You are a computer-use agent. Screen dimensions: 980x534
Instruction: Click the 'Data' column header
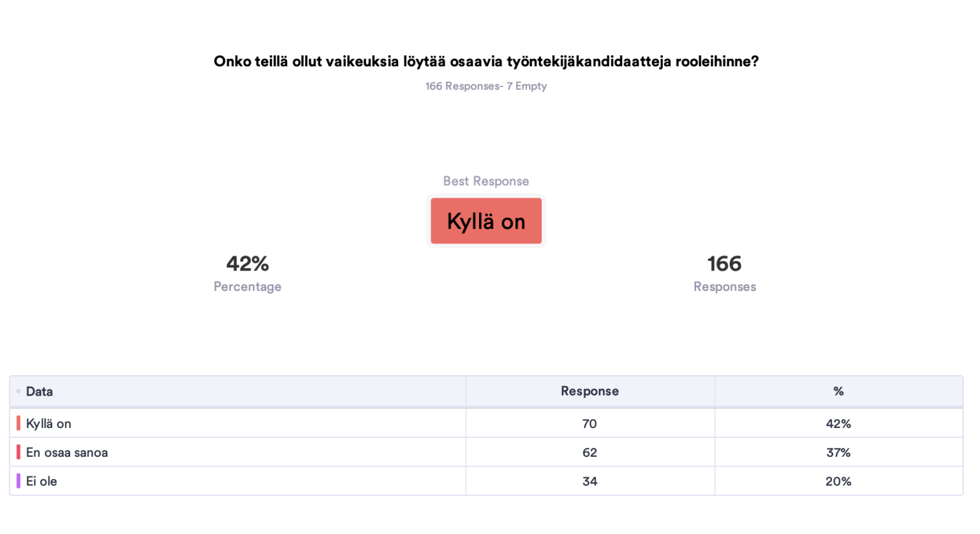click(40, 392)
